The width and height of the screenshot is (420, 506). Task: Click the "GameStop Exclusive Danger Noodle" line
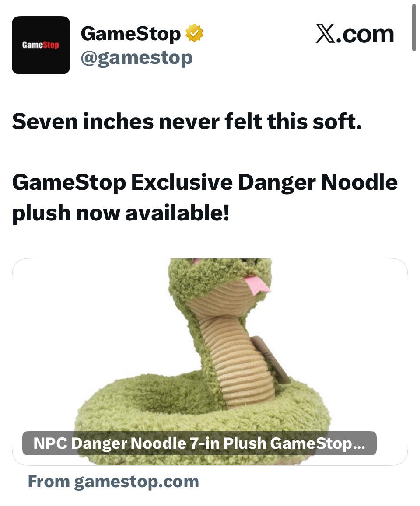point(205,183)
